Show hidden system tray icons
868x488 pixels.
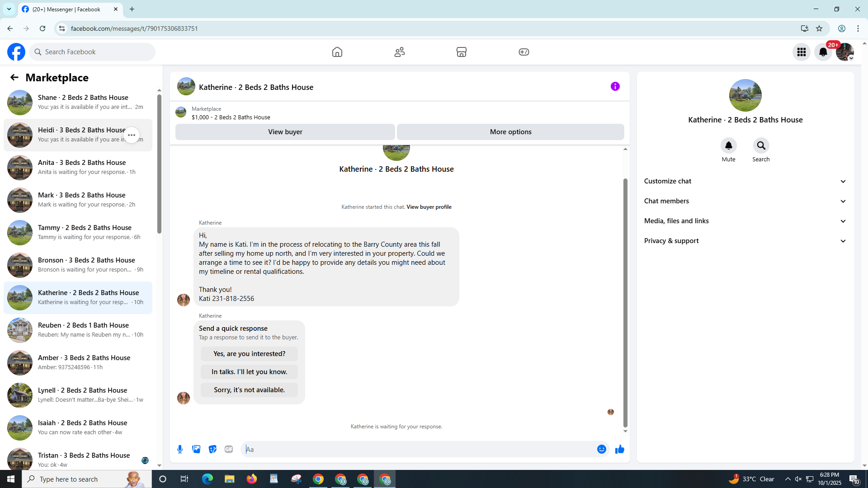click(788, 479)
